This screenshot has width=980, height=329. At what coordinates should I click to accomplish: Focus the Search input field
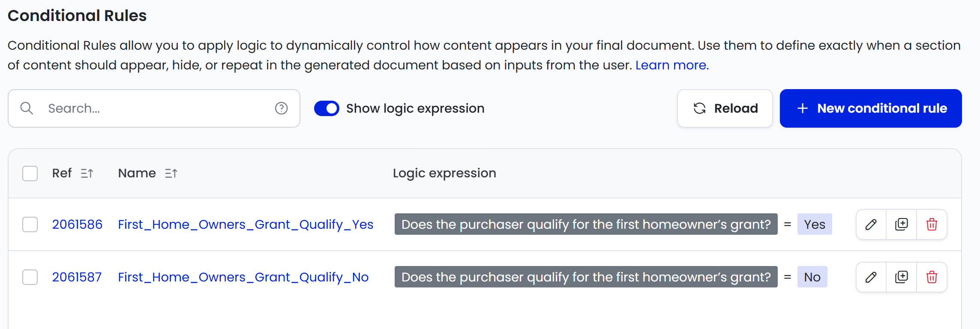[154, 108]
